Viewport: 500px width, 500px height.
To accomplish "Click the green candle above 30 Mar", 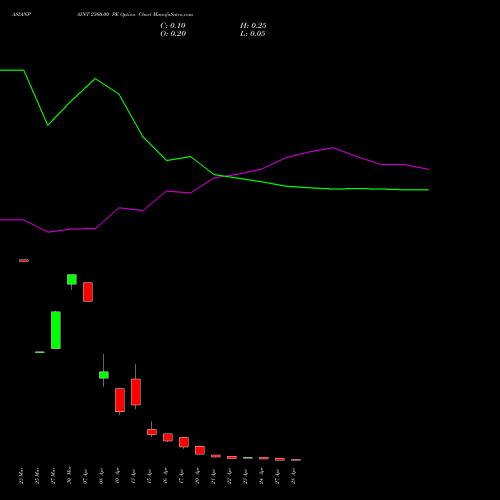I will pos(72,279).
